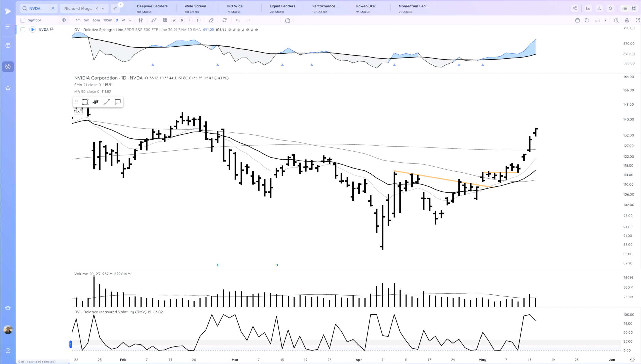Image resolution: width=641 pixels, height=364 pixels.
Task: Click the alerts bell icon
Action: (610, 8)
